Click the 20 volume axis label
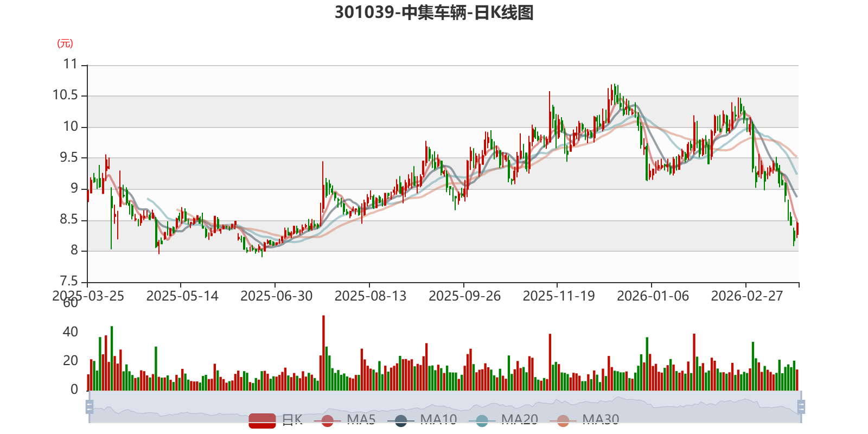868x434 pixels. 71,361
